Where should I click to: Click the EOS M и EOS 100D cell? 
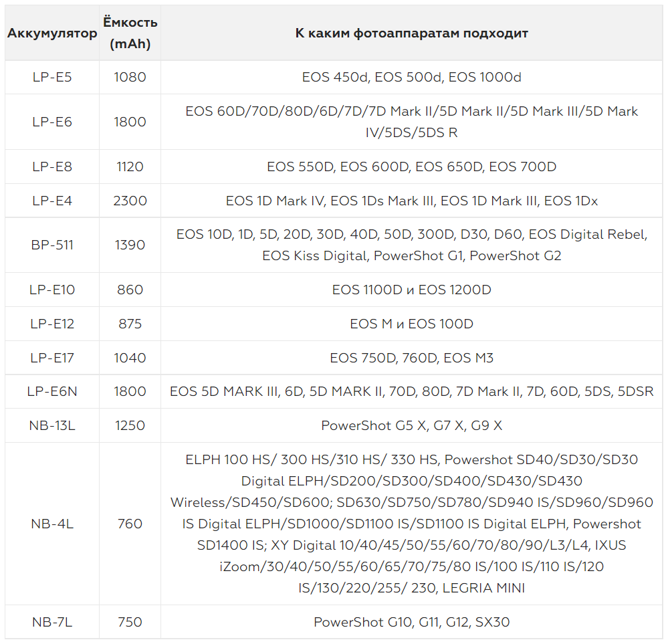(411, 324)
